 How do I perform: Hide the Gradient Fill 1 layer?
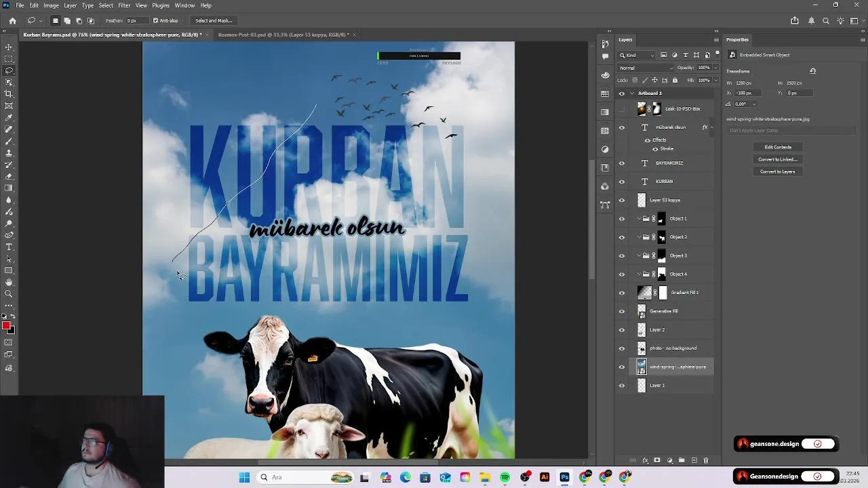[x=622, y=293]
